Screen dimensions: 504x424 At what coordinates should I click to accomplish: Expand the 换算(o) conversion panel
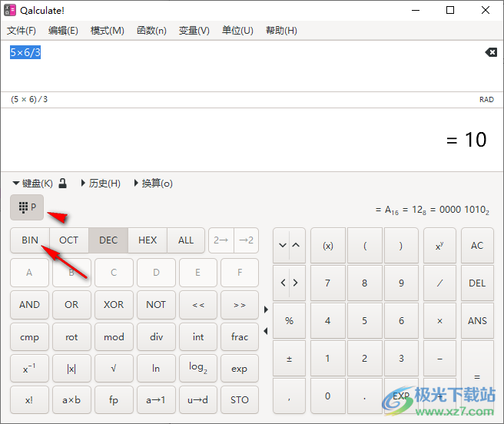click(154, 184)
